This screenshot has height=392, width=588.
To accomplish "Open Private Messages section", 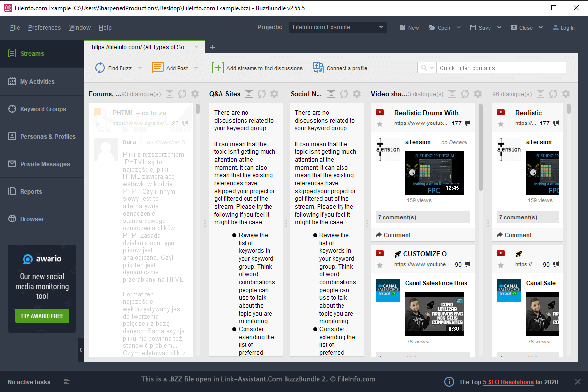I will click(42, 164).
